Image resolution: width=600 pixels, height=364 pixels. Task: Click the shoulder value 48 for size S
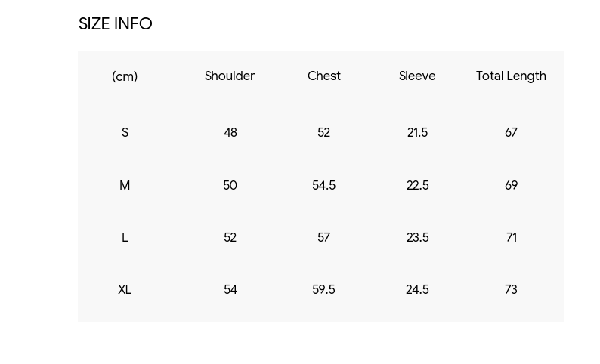[x=230, y=132]
